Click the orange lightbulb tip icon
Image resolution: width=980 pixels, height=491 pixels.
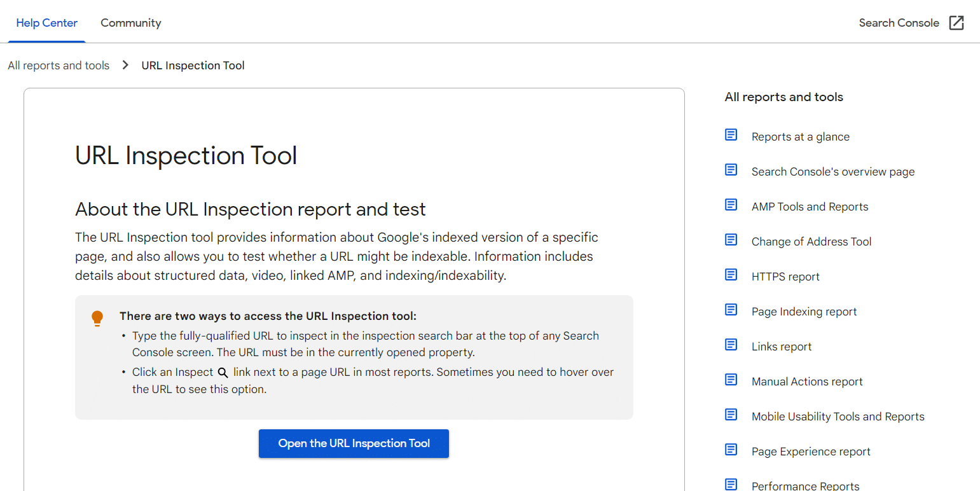click(x=97, y=319)
